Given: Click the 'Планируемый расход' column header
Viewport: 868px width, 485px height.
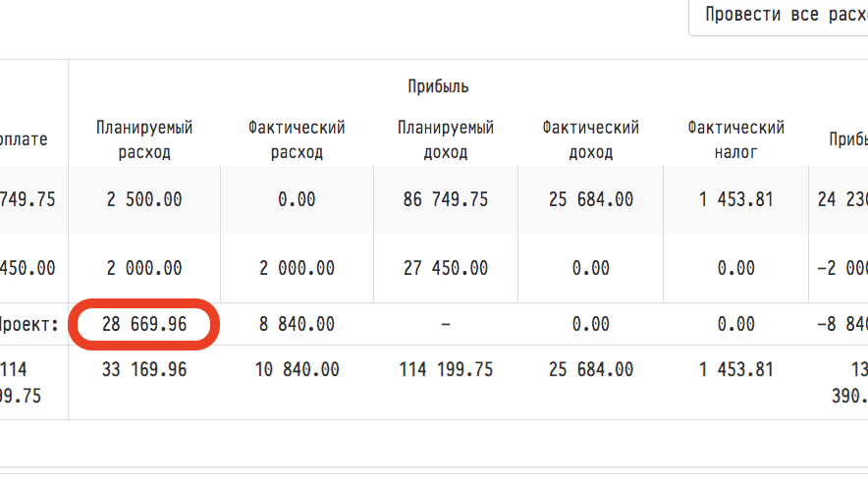Looking at the screenshot, I should pyautogui.click(x=144, y=139).
